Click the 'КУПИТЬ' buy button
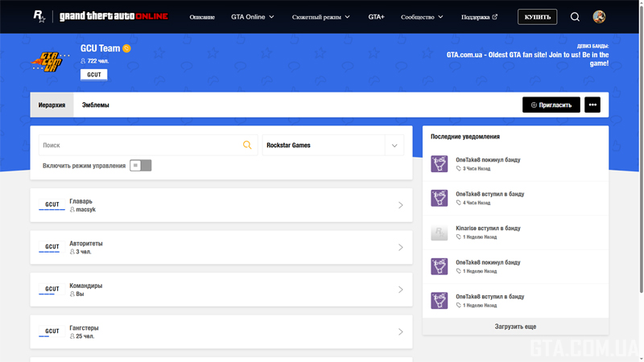 [537, 17]
